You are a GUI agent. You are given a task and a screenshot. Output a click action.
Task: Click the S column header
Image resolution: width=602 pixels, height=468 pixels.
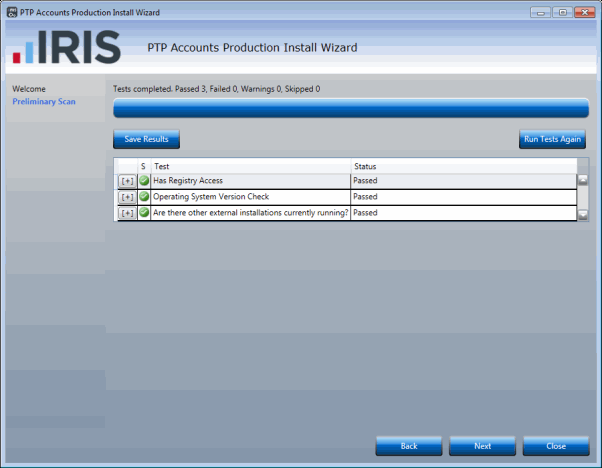143,166
